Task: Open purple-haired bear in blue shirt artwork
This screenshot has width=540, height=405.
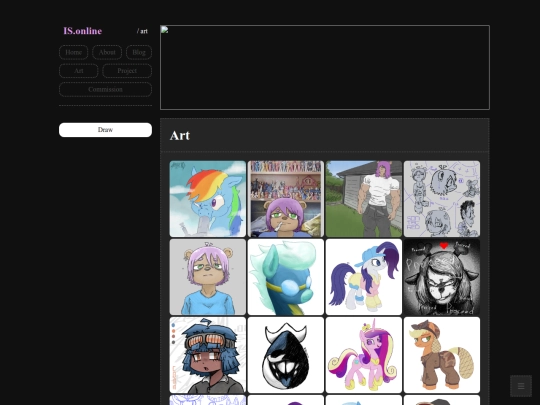Action: pos(208,277)
